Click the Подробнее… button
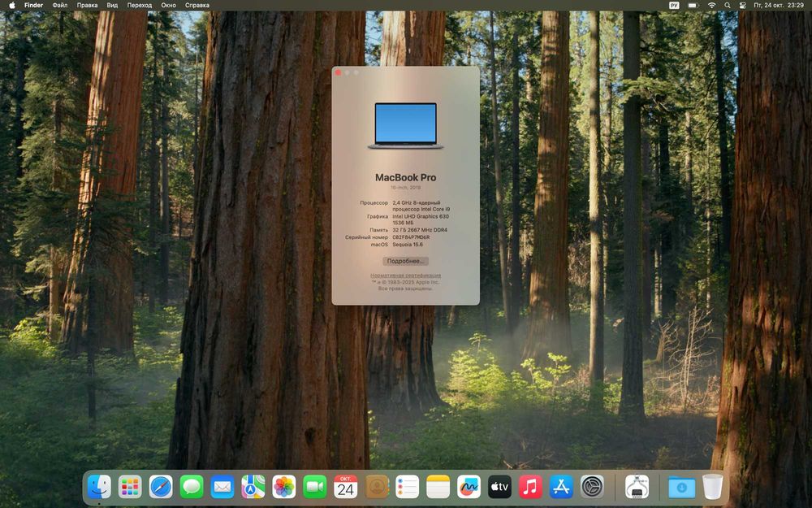 click(405, 261)
